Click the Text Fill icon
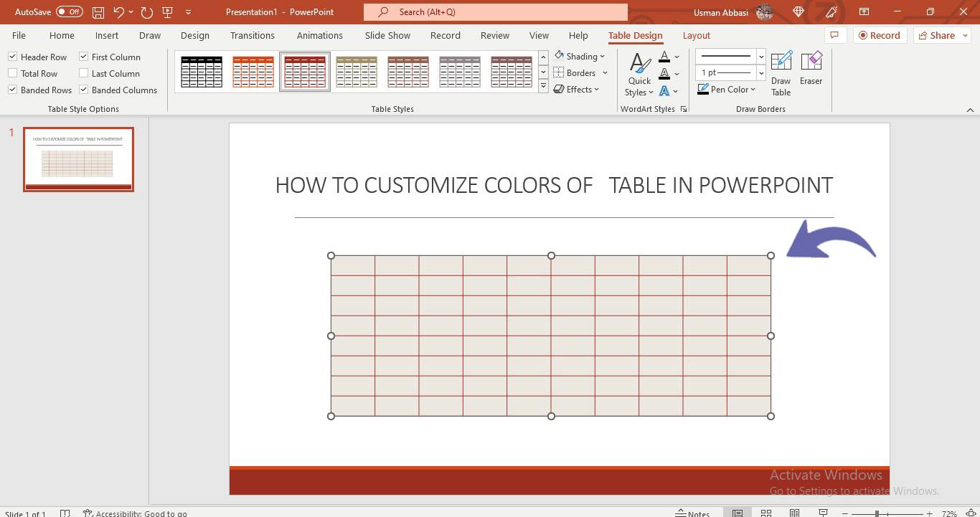Viewport: 980px width, 517px height. click(x=664, y=57)
